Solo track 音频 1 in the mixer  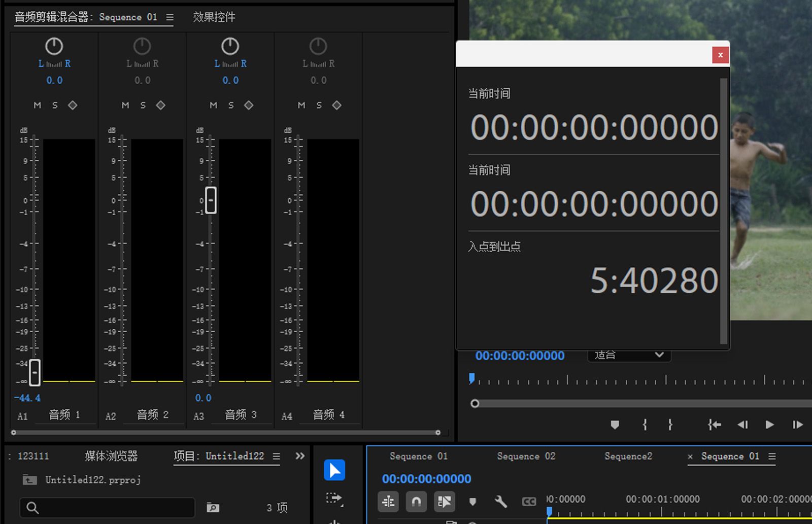(x=55, y=105)
